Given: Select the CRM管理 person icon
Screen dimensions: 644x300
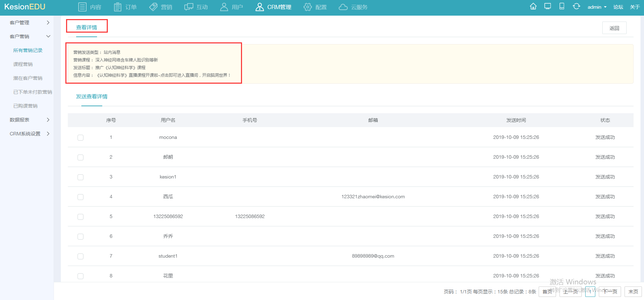Looking at the screenshot, I should [x=260, y=7].
